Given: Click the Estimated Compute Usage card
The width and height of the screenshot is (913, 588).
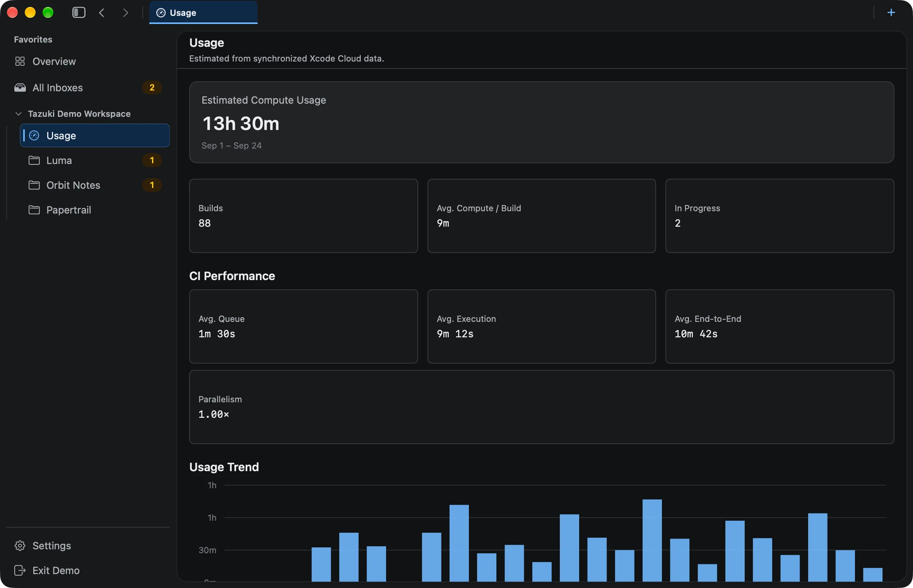Looking at the screenshot, I should (x=542, y=122).
